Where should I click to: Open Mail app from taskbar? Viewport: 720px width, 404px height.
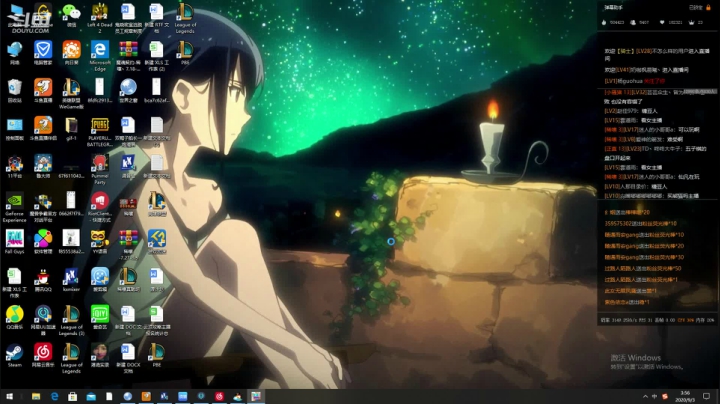(91, 396)
